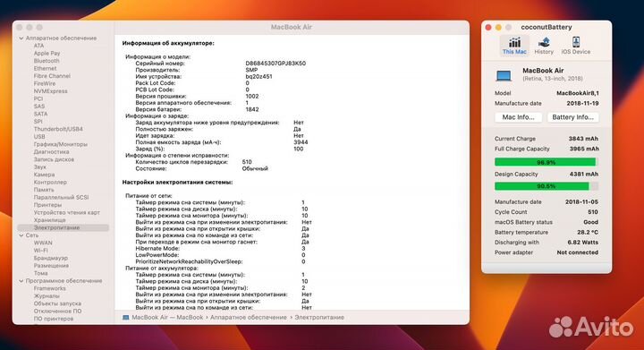
Task: Select Хранилище in the sidebar
Action: 49,220
